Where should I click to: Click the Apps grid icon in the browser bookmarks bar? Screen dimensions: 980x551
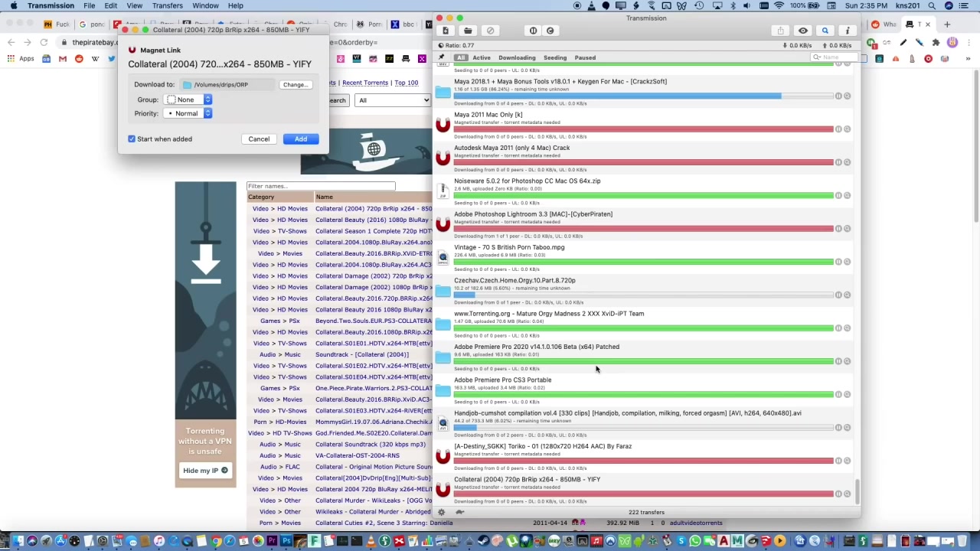[11, 59]
